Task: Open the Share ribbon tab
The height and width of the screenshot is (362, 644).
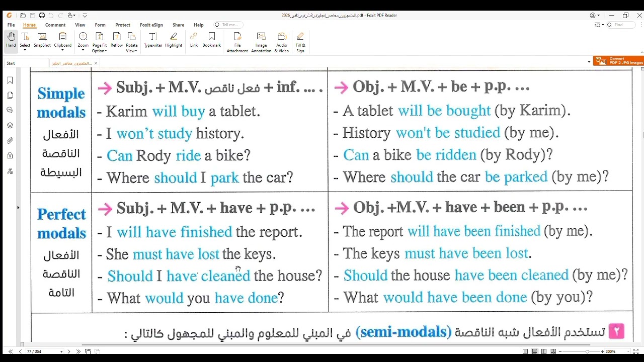Action: tap(178, 25)
